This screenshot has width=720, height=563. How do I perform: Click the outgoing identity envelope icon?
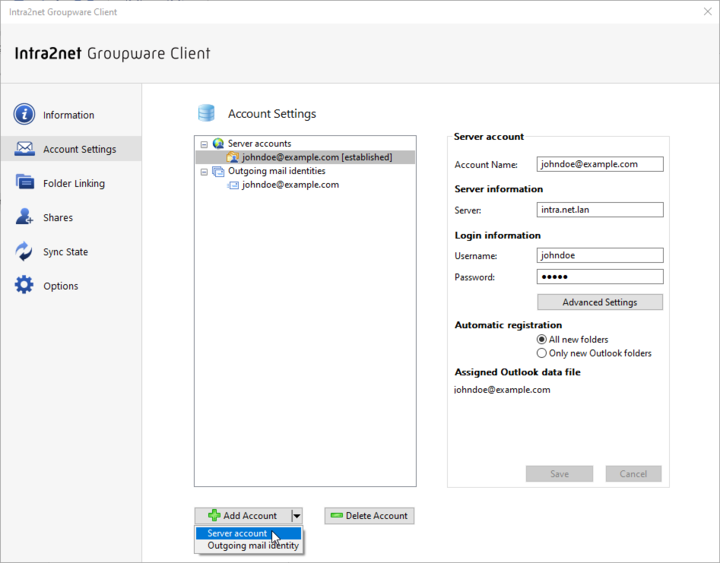click(233, 185)
